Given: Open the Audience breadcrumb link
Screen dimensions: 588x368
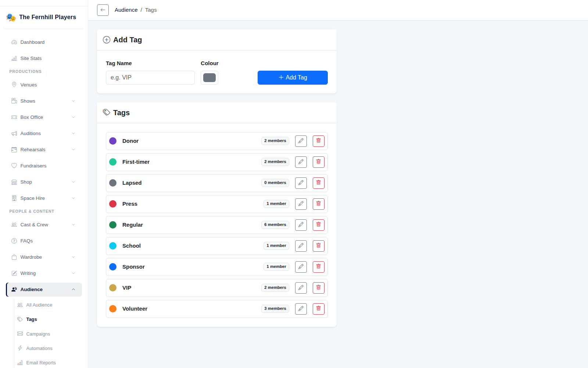Looking at the screenshot, I should click(126, 10).
